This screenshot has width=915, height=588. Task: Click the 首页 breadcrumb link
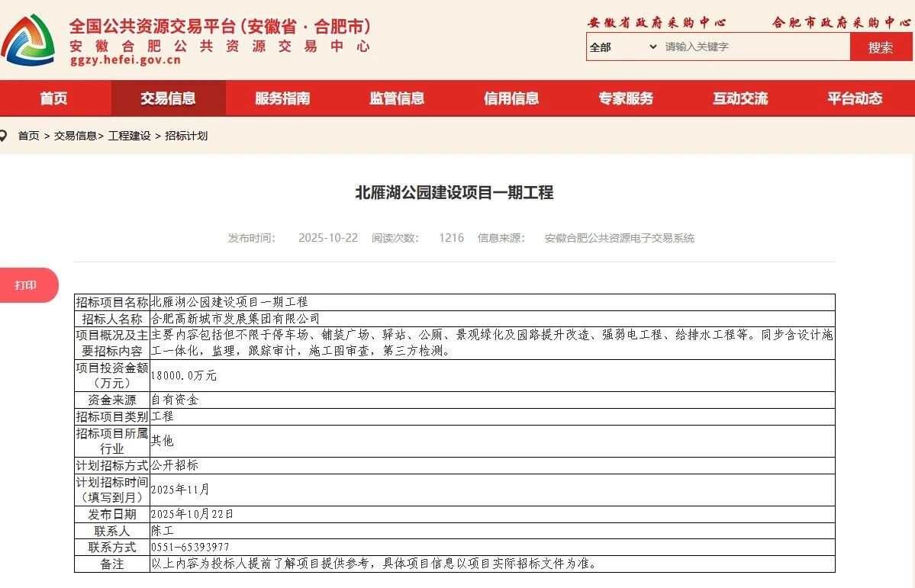(29, 136)
